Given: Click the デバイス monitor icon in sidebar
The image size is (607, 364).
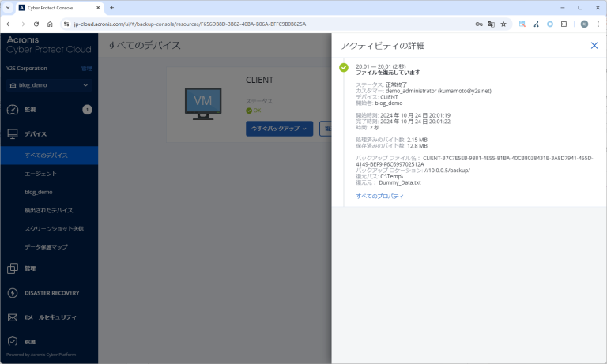Looking at the screenshot, I should 12,134.
